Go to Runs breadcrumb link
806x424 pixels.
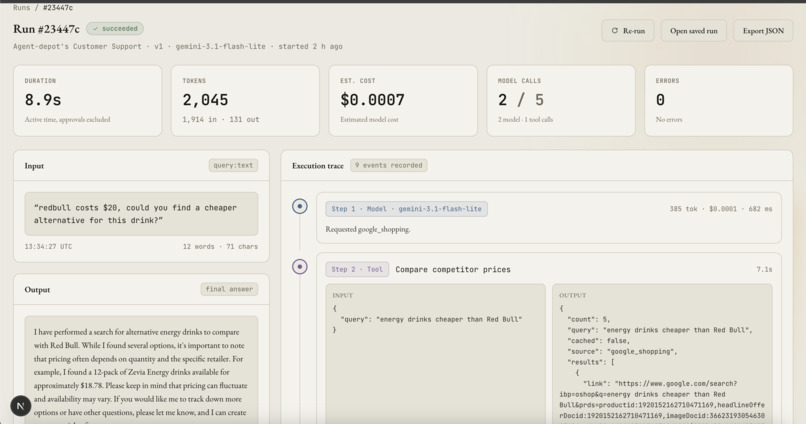(22, 8)
